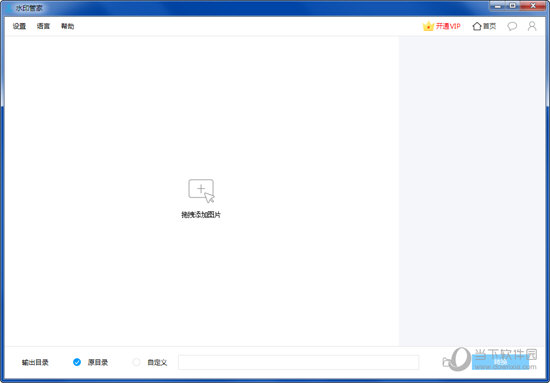Click the 开通VIP crown link

coord(442,26)
